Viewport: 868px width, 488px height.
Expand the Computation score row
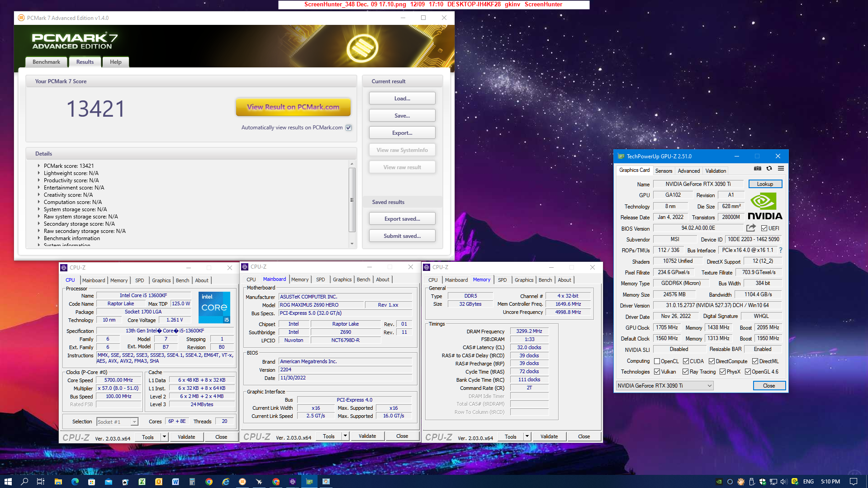coord(39,202)
